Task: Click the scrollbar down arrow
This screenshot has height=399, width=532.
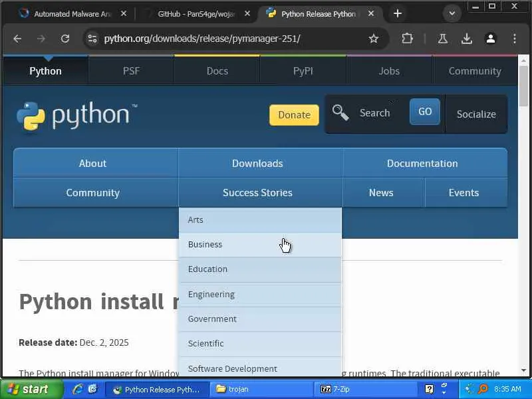Action: (523, 370)
